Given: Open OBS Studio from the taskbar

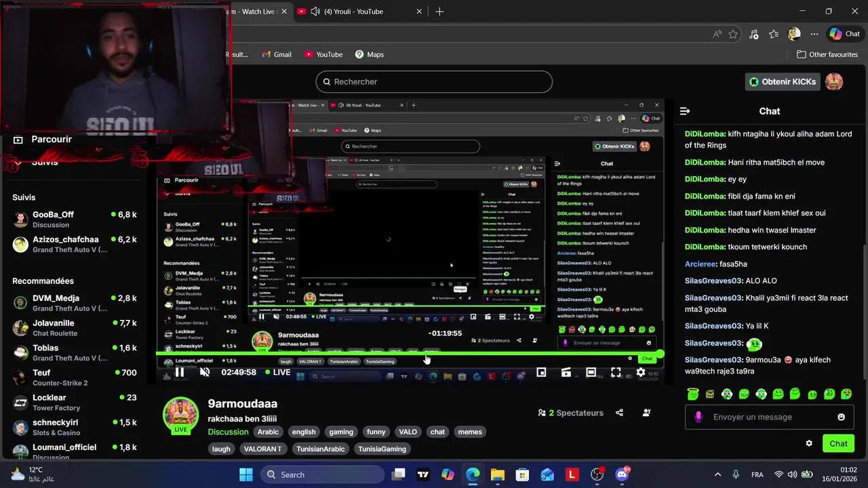Looking at the screenshot, I should 597,474.
